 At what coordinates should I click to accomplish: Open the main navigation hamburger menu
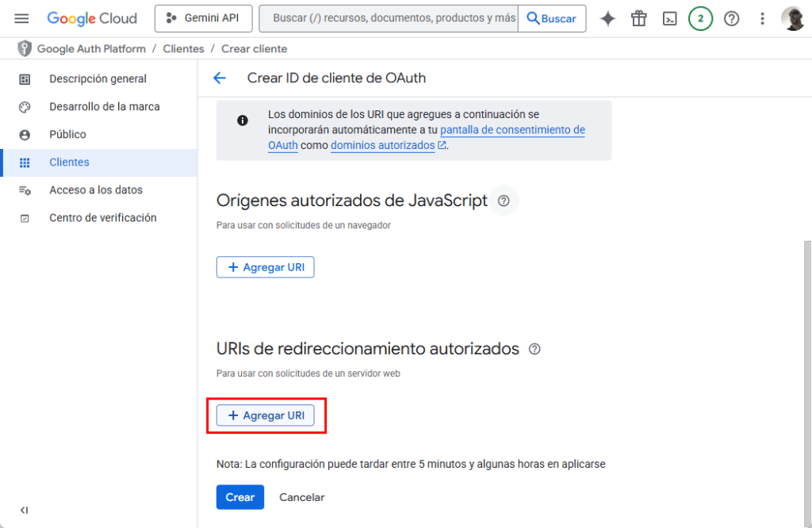[x=21, y=18]
